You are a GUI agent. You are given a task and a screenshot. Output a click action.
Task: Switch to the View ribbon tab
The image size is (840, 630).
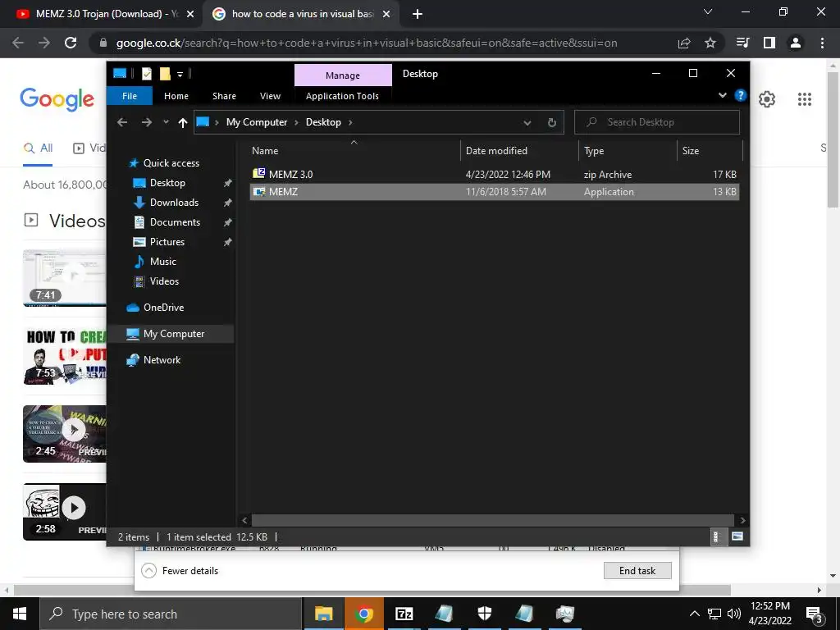[270, 96]
